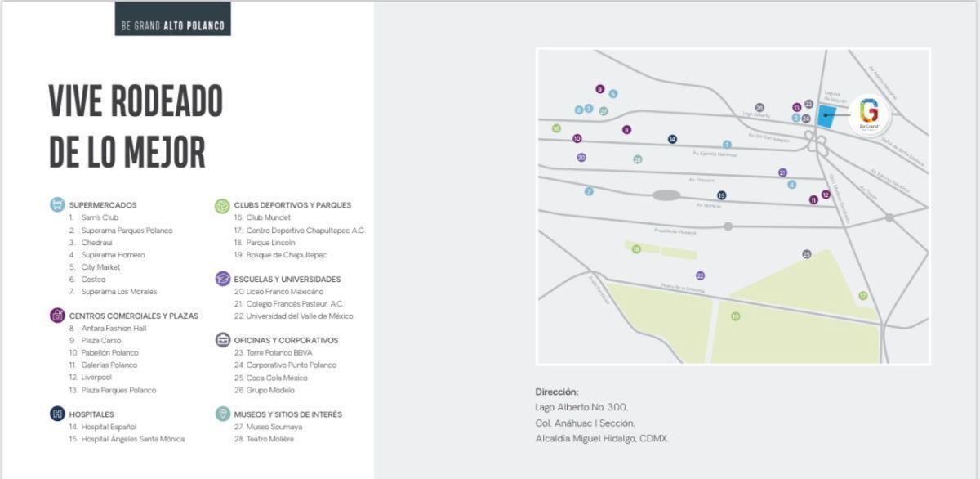
Task: Select map marker 23 for Torre Polanco BBVA
Action: [x=808, y=104]
